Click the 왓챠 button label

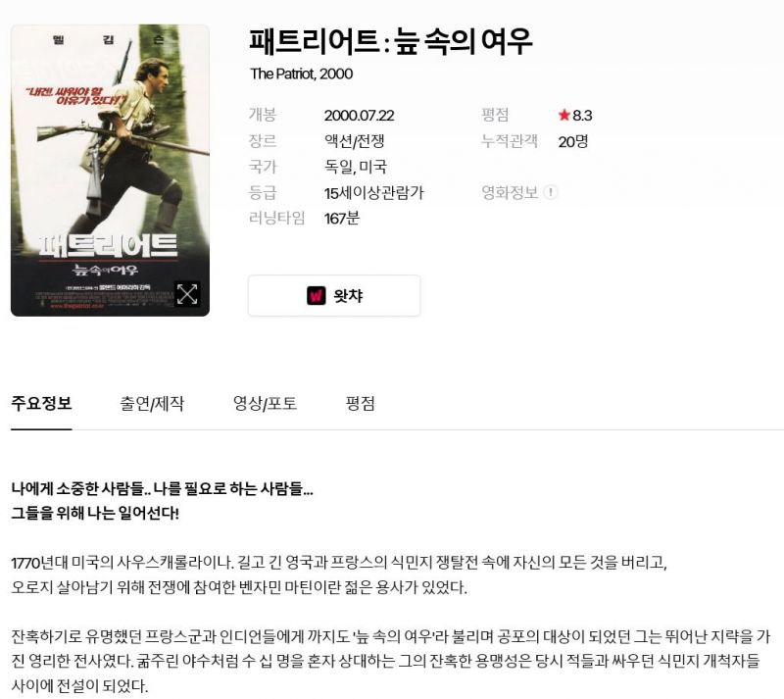pyautogui.click(x=348, y=296)
